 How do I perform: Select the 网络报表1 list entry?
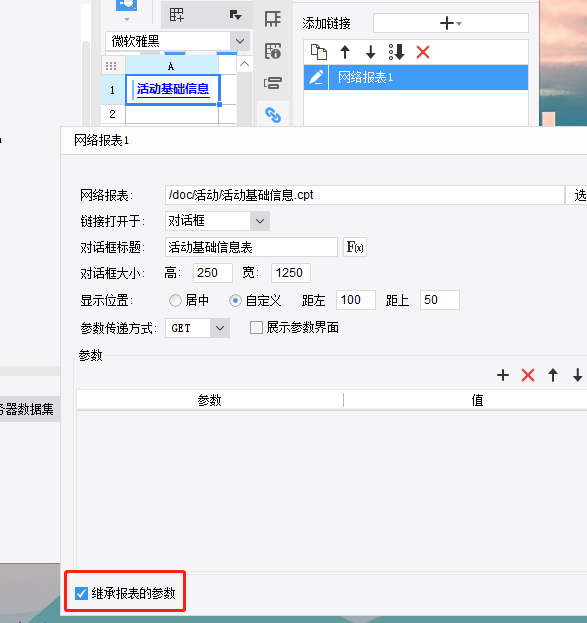click(x=428, y=77)
